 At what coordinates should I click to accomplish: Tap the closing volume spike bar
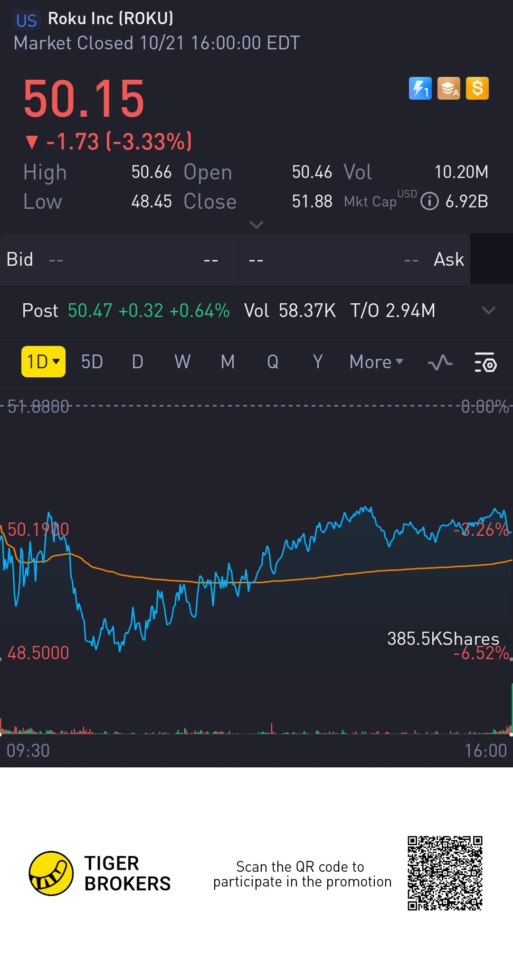(x=512, y=709)
